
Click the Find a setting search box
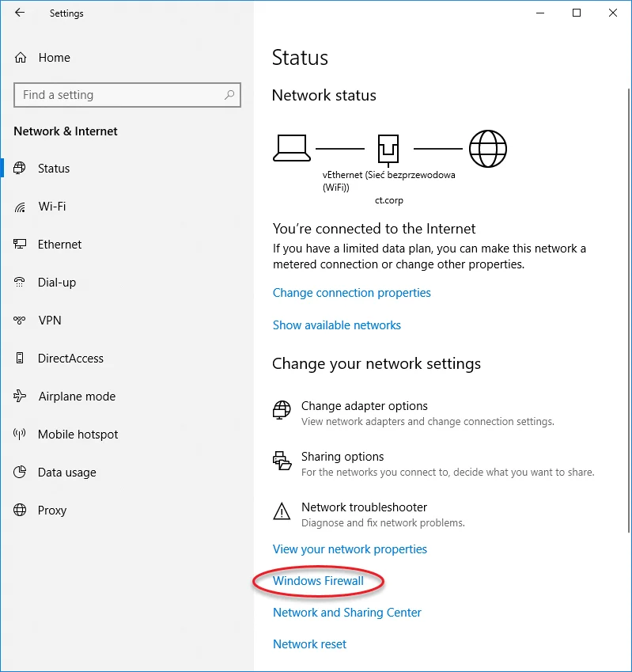click(x=127, y=95)
